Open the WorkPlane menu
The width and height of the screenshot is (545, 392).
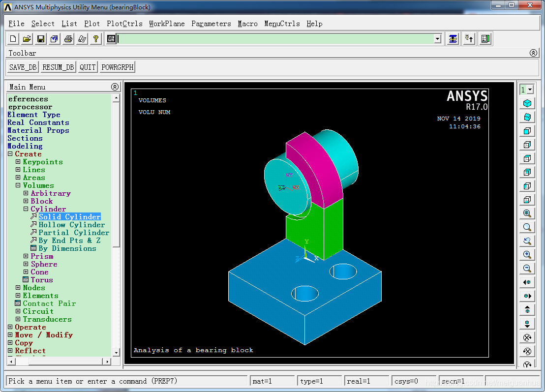point(167,24)
